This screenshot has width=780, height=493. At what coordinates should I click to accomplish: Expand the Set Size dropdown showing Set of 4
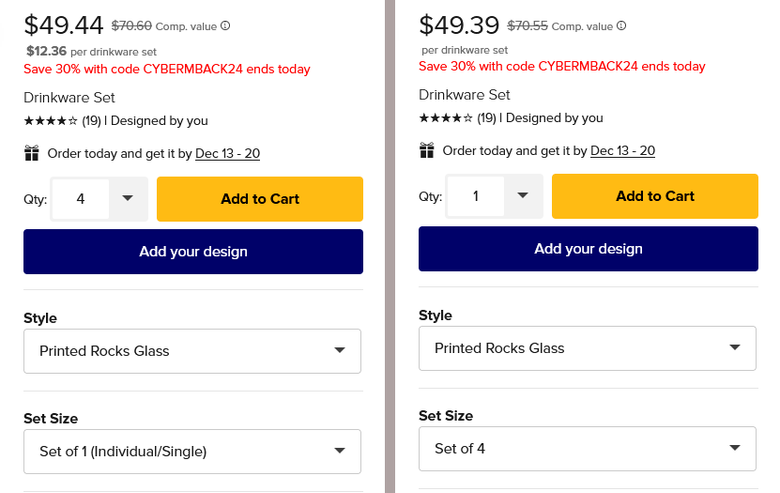[587, 448]
